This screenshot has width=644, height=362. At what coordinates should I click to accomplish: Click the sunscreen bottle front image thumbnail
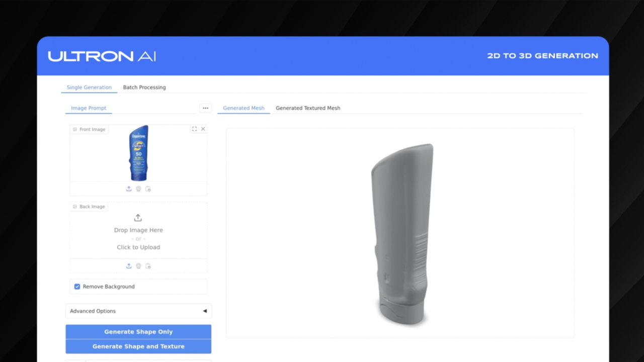(138, 153)
